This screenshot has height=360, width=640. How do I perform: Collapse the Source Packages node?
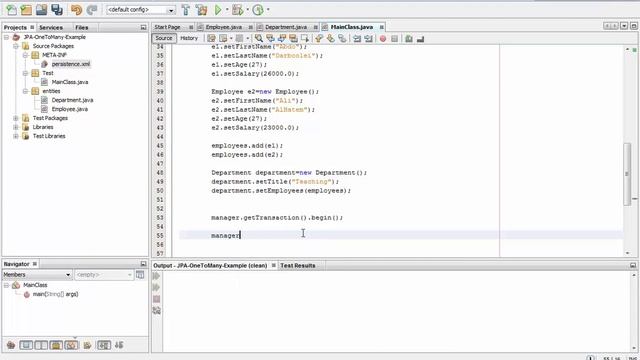coord(16,46)
